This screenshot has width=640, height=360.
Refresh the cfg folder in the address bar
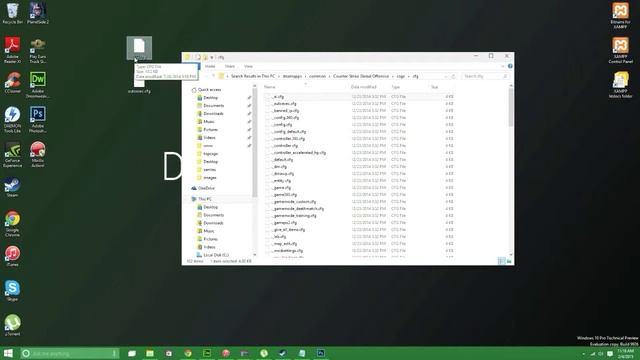click(453, 76)
